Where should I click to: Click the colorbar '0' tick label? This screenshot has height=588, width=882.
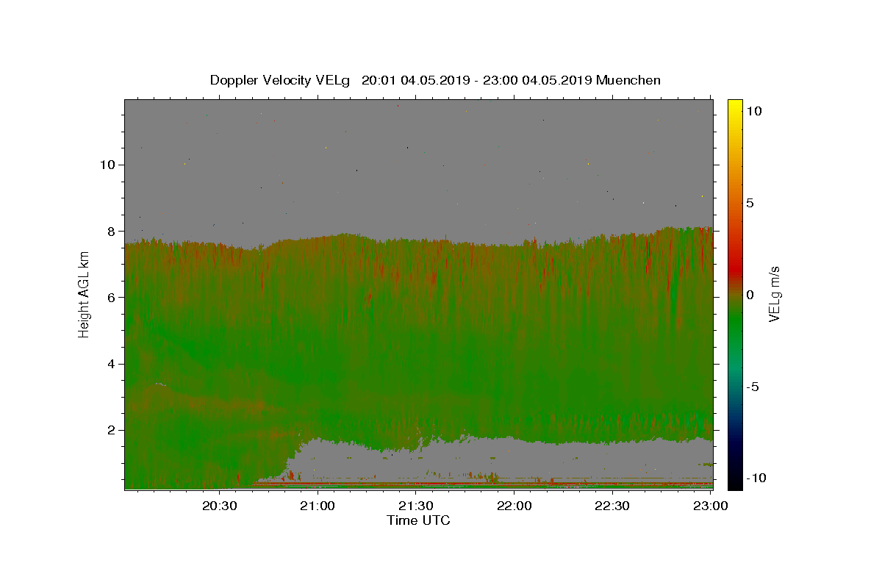tap(750, 295)
